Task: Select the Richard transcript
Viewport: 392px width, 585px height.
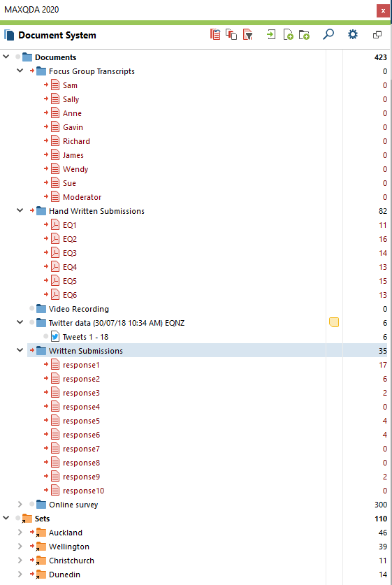Action: (76, 141)
